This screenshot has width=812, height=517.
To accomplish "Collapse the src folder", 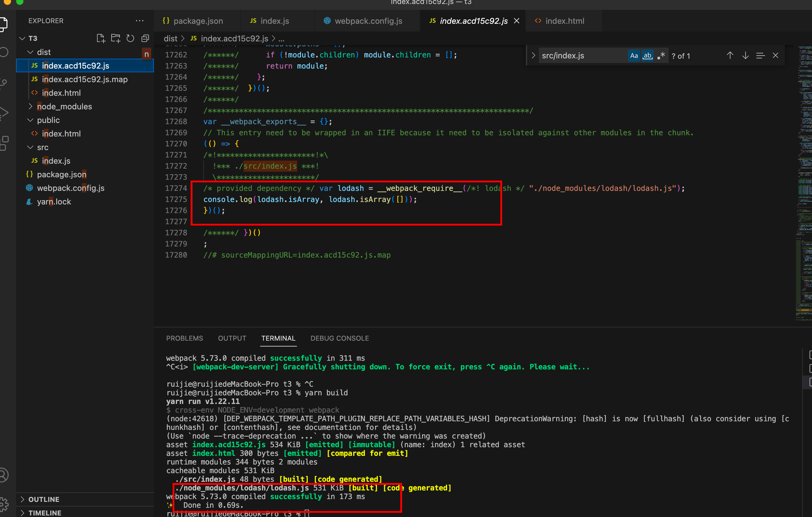I will [x=30, y=147].
